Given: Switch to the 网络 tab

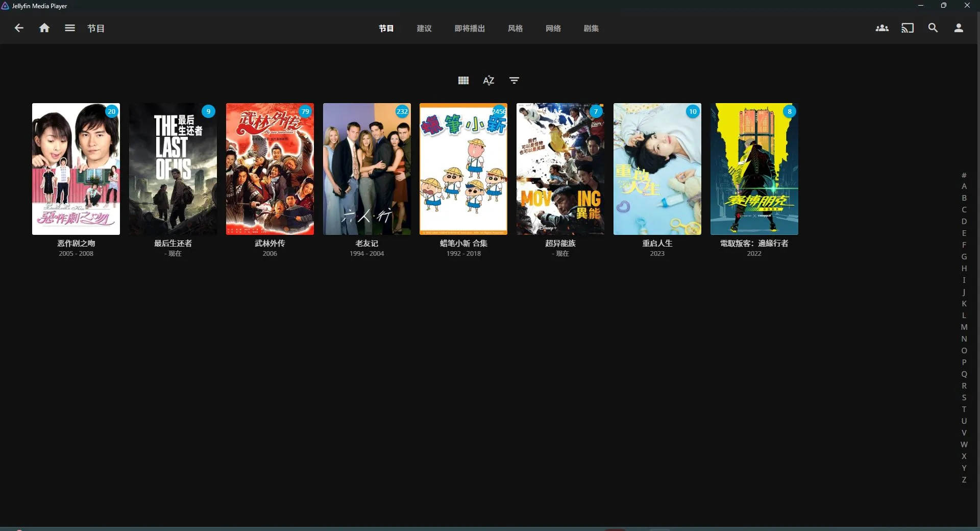Looking at the screenshot, I should pyautogui.click(x=553, y=29).
